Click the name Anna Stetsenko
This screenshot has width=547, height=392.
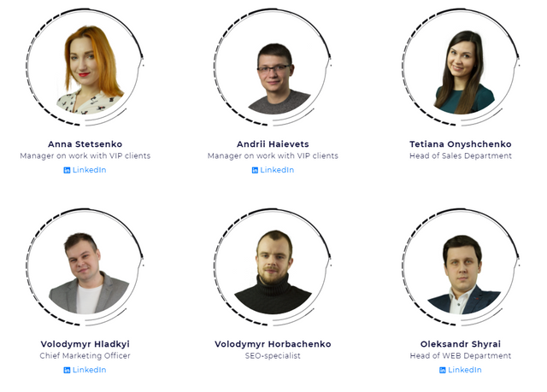point(85,144)
